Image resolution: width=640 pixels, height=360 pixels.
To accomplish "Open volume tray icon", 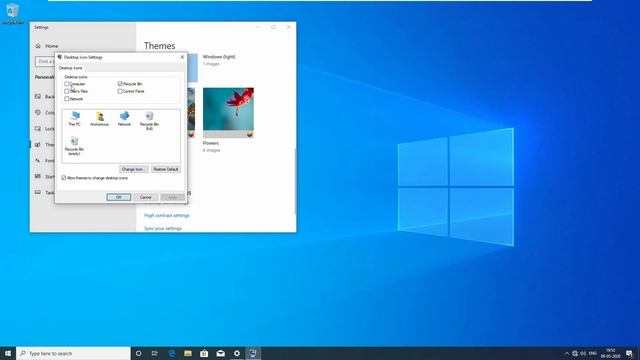I will click(x=583, y=353).
